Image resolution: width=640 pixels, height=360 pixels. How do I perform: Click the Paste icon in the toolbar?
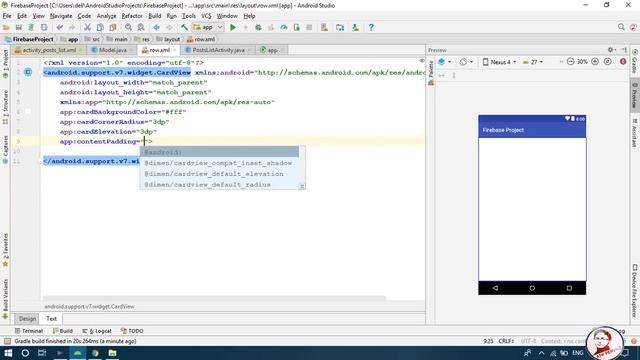pos(113,27)
